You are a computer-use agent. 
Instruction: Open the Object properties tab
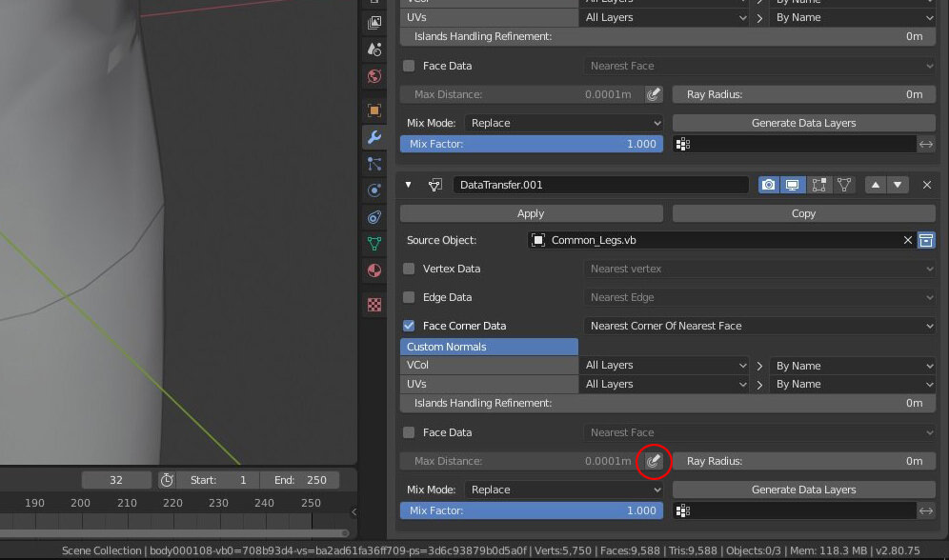click(x=374, y=110)
